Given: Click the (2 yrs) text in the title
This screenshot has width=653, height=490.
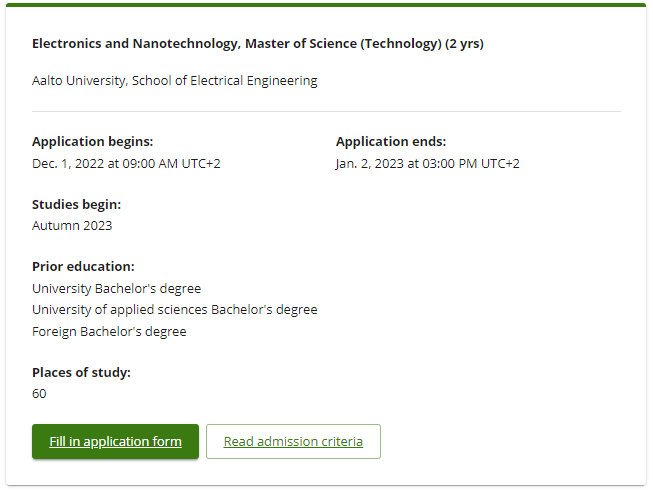Looking at the screenshot, I should click(x=464, y=43).
